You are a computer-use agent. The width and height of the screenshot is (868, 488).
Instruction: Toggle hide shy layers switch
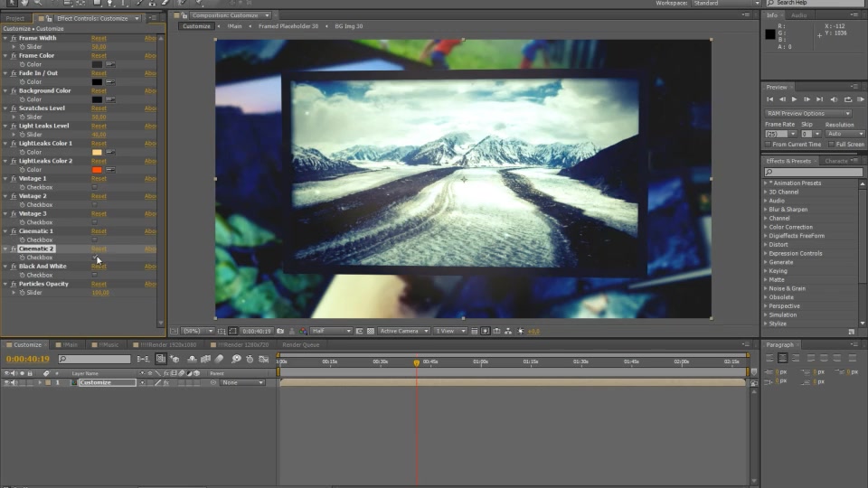click(192, 359)
